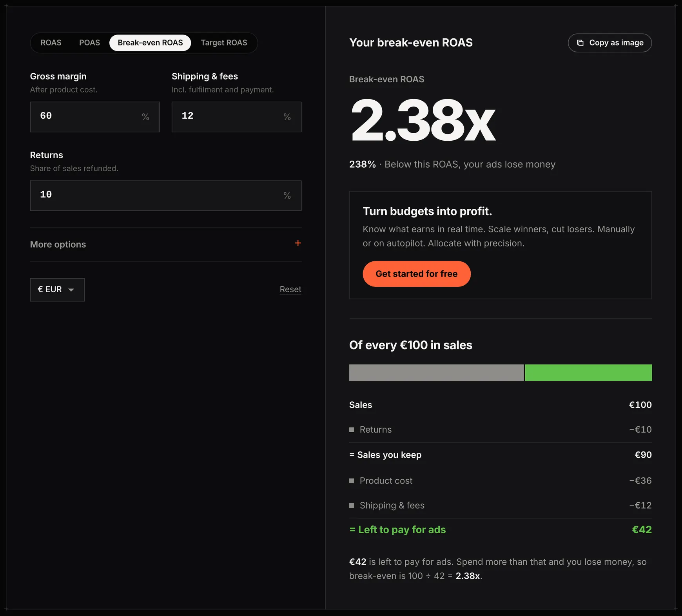Edit the Returns percentage field

(166, 196)
